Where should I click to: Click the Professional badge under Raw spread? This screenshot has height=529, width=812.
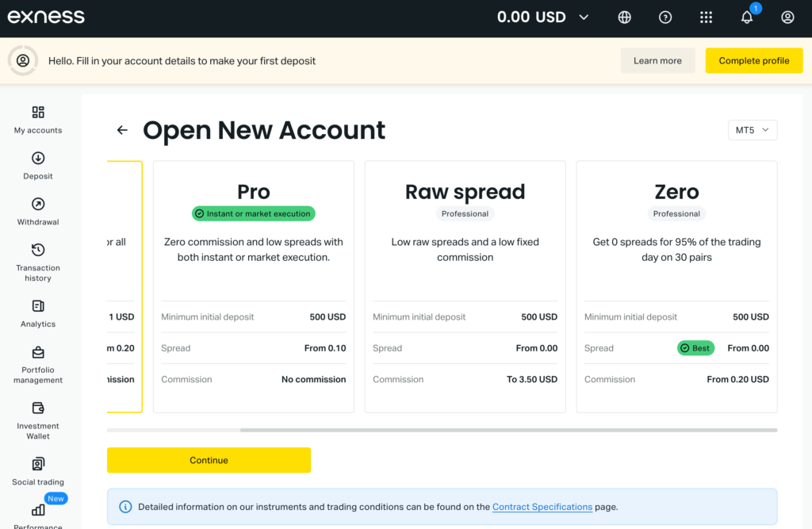465,213
